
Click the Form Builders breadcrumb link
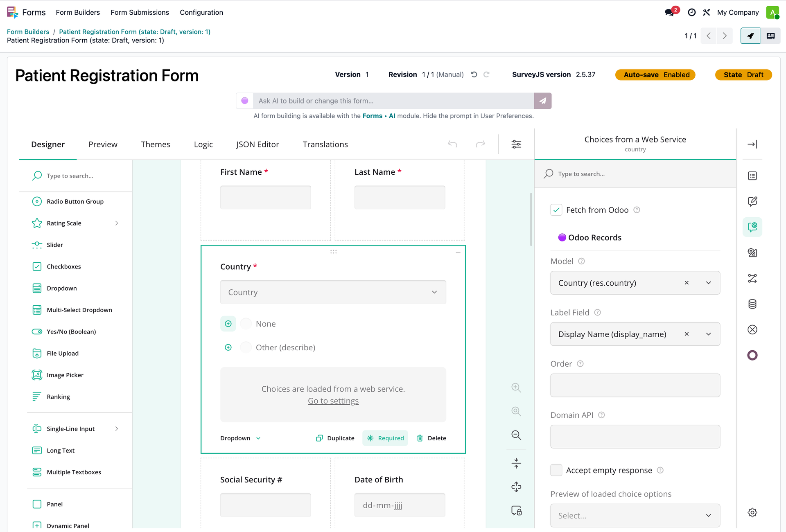click(x=28, y=32)
